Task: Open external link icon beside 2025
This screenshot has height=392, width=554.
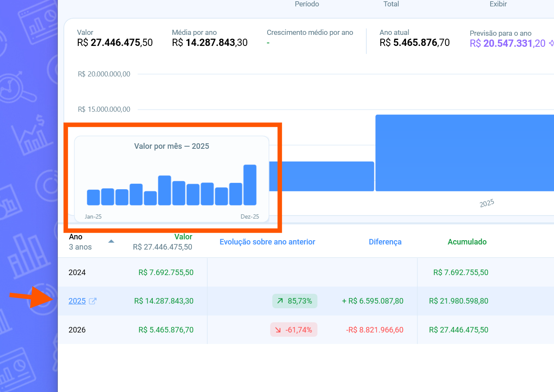Action: (x=92, y=301)
